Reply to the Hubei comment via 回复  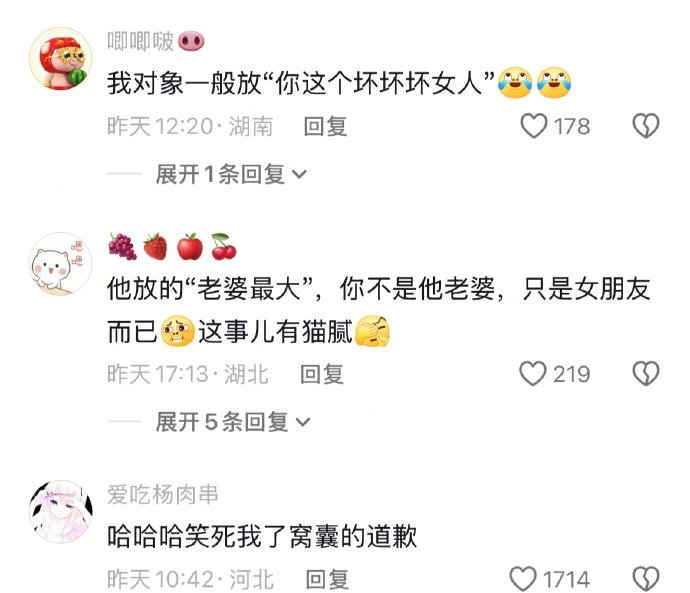[x=322, y=374]
